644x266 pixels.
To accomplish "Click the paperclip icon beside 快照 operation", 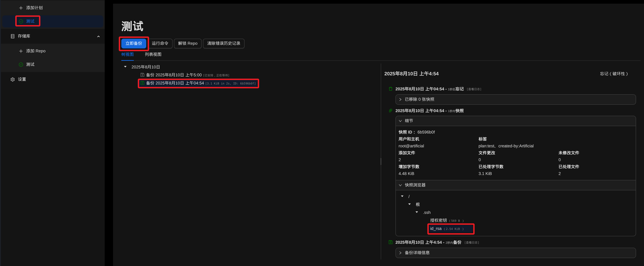I will tap(390, 111).
